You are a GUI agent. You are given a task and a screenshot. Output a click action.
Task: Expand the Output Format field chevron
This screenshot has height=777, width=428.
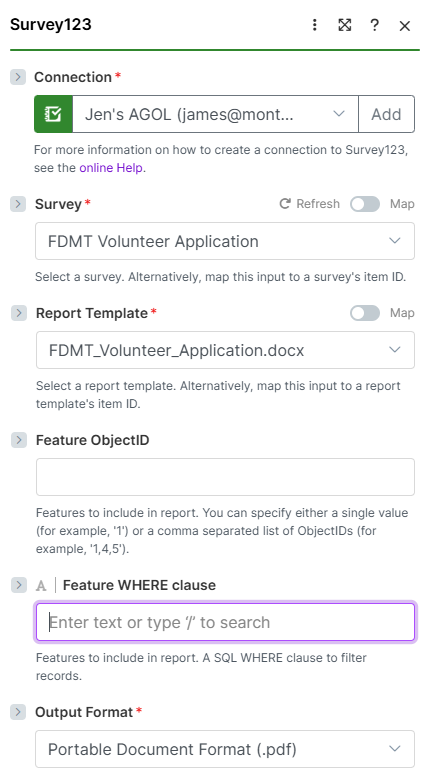coord(18,712)
